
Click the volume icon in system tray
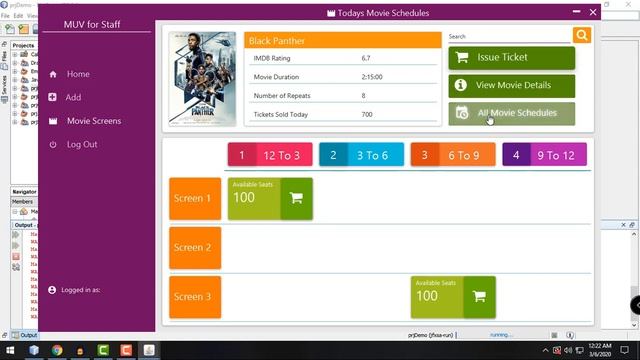tap(568, 350)
